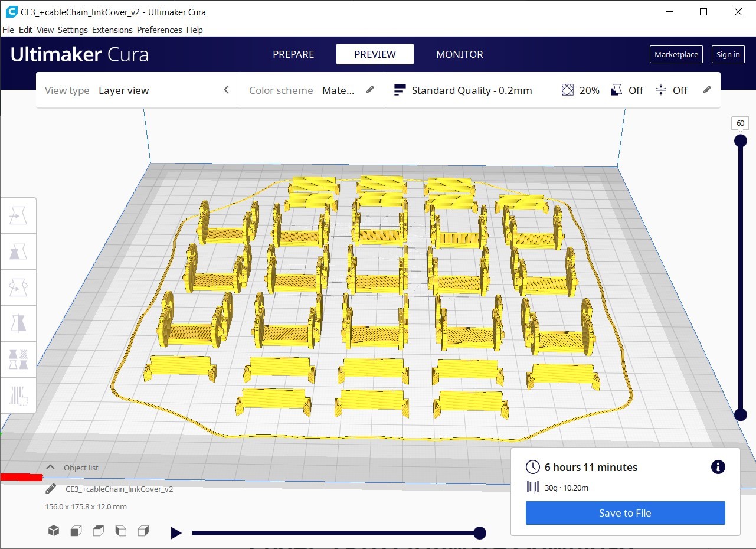Click the 30g · 10.20m material usage
The image size is (756, 549).
pos(567,488)
